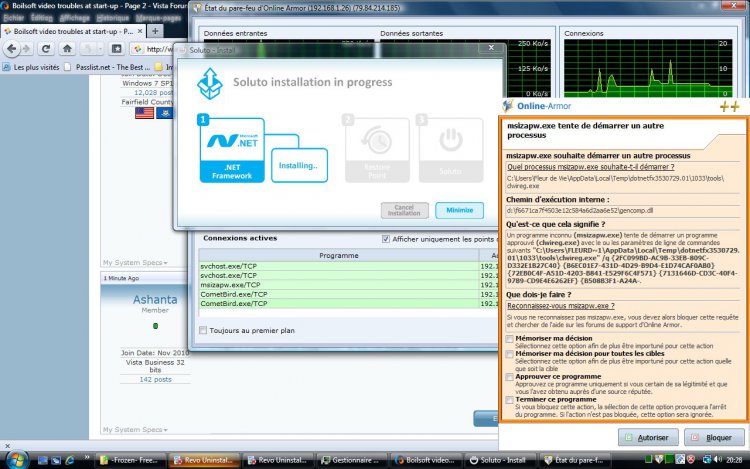This screenshot has height=469, width=750.
Task: Click the yellow ++ icon in Online-Armor
Action: pyautogui.click(x=729, y=106)
